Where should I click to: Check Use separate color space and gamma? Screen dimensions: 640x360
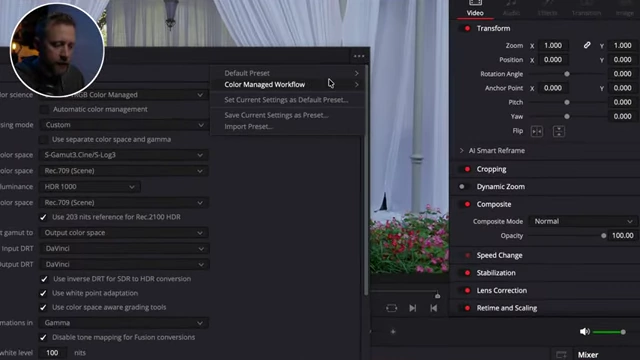(x=43, y=140)
